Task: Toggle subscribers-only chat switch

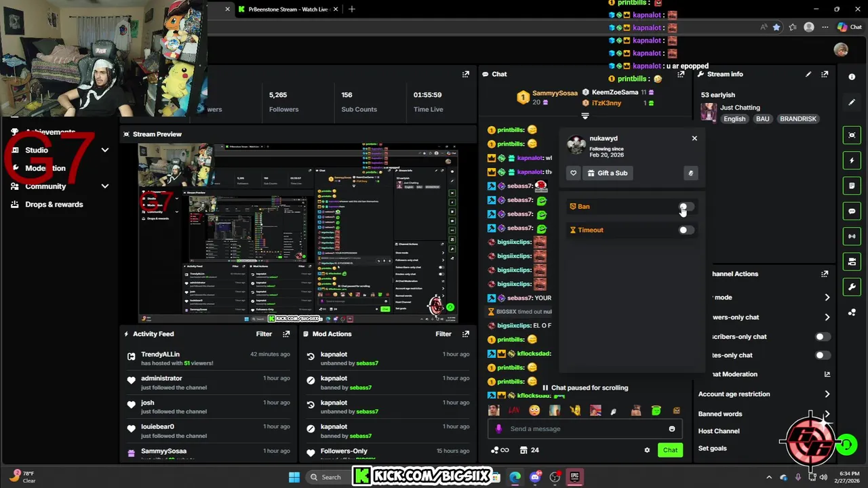Action: point(822,337)
